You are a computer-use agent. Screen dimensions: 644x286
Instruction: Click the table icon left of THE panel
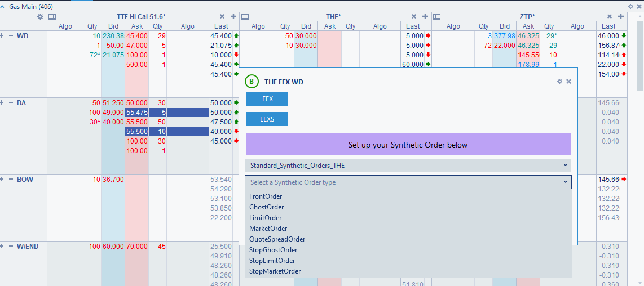(245, 17)
